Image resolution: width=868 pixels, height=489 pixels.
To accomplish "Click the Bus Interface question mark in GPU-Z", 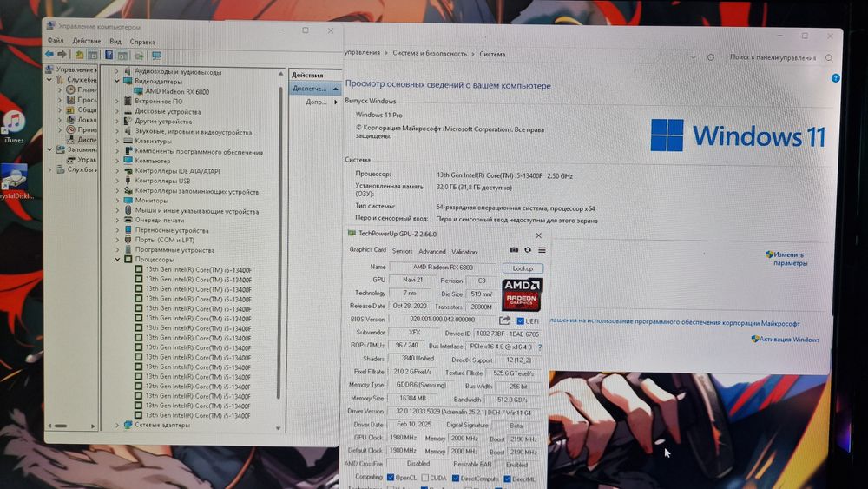I will click(x=540, y=347).
